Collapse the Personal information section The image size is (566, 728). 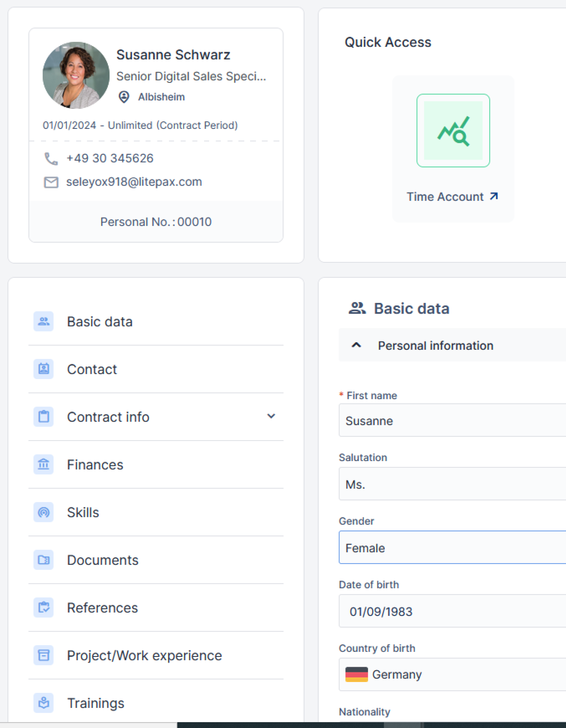pos(356,345)
